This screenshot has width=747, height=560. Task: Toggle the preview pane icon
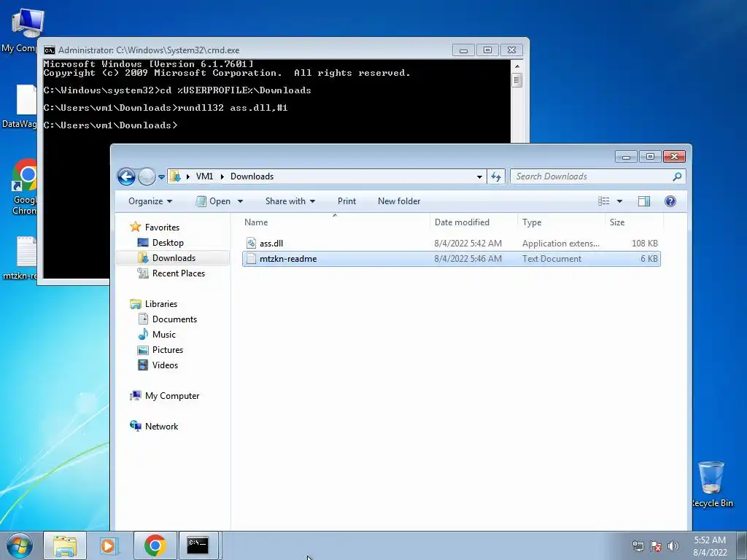click(644, 201)
